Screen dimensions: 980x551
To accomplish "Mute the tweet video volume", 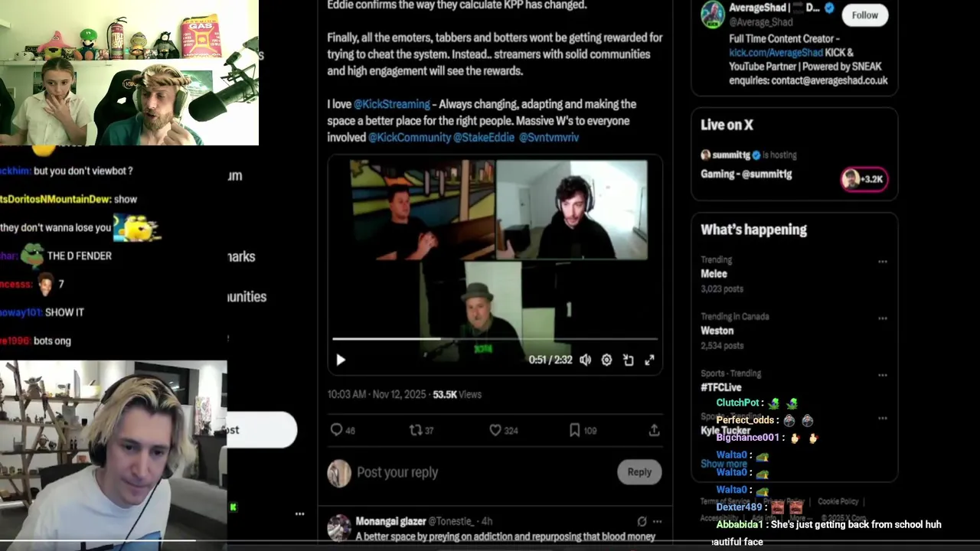I will coord(586,360).
